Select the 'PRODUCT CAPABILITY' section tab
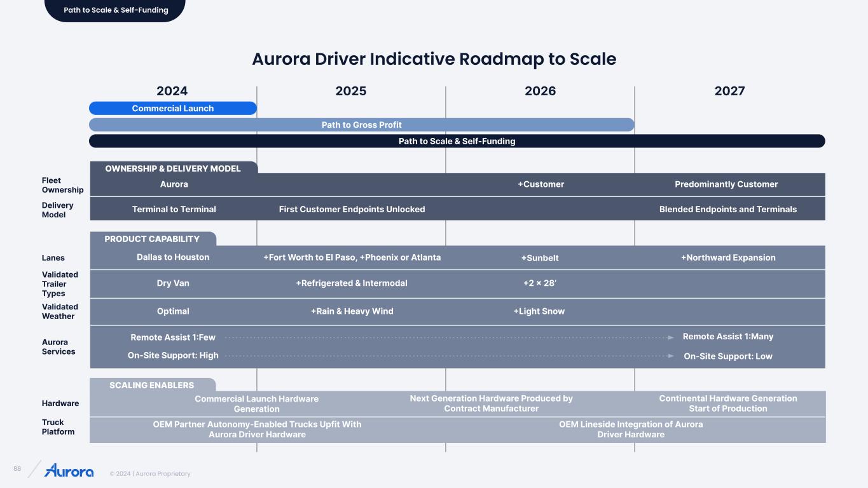The width and height of the screenshot is (868, 488). click(x=152, y=239)
